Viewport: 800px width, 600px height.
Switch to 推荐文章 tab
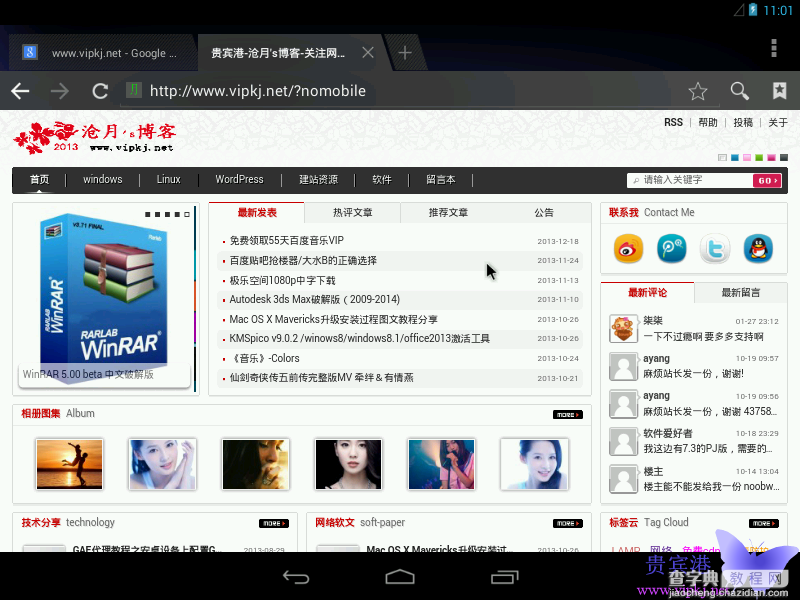pyautogui.click(x=448, y=213)
